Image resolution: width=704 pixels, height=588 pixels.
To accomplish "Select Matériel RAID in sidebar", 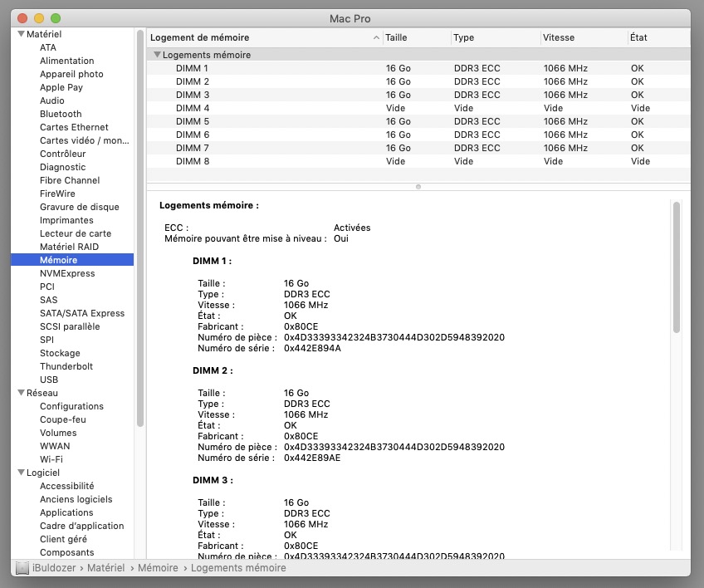I will [69, 247].
